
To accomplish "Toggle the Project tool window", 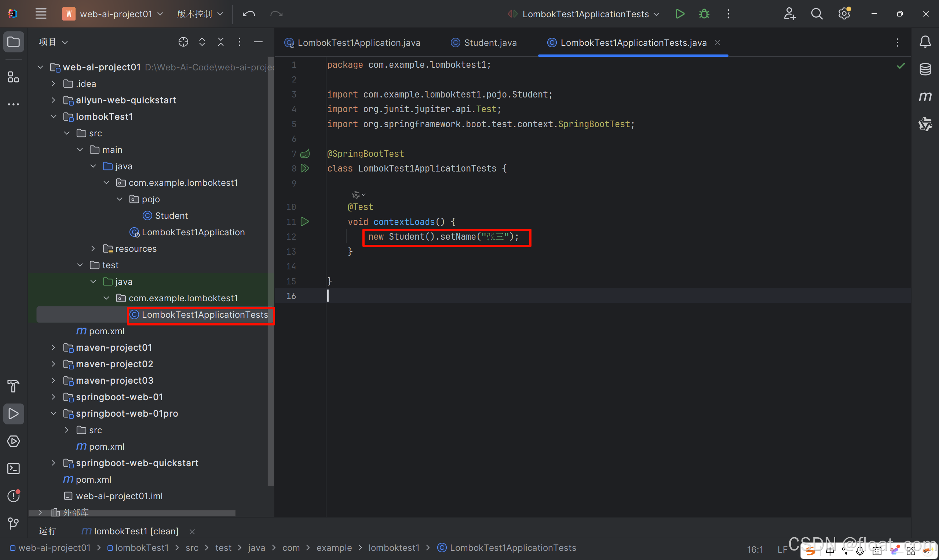I will (14, 42).
